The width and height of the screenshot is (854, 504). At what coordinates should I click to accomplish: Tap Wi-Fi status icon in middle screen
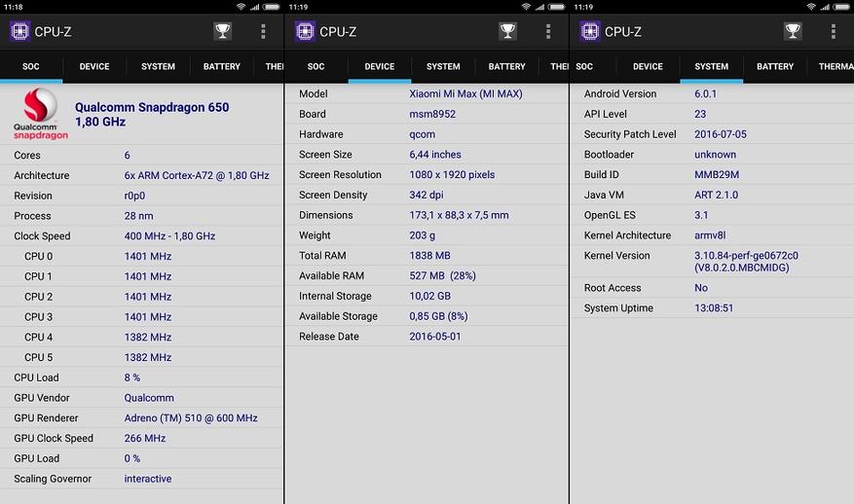click(x=526, y=7)
